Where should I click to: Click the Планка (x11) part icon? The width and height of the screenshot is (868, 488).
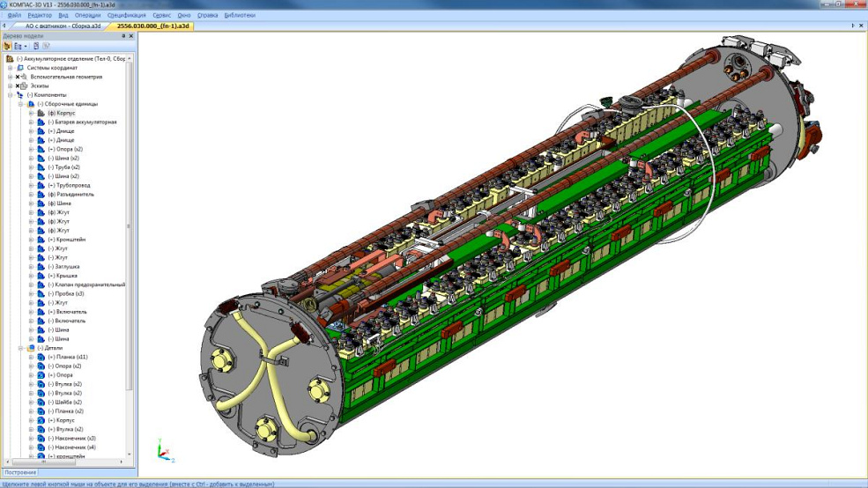[41, 357]
